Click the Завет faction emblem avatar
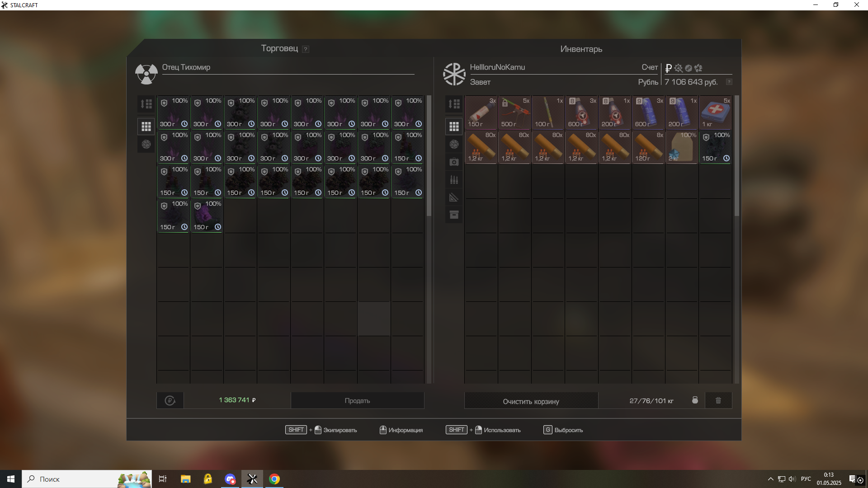The image size is (868, 488). (x=454, y=74)
